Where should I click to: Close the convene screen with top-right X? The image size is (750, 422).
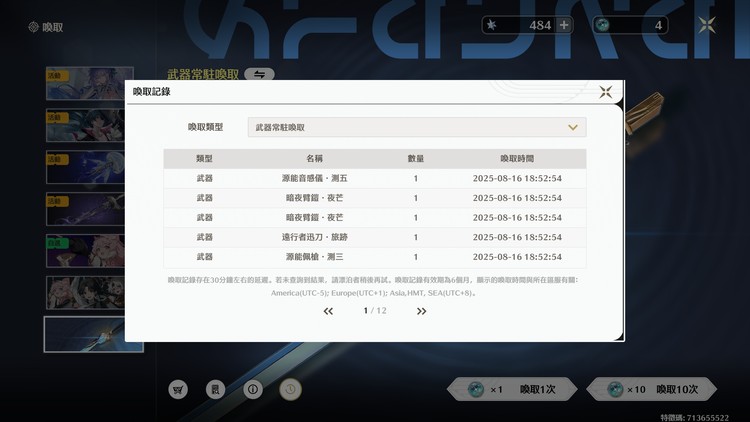[x=706, y=25]
